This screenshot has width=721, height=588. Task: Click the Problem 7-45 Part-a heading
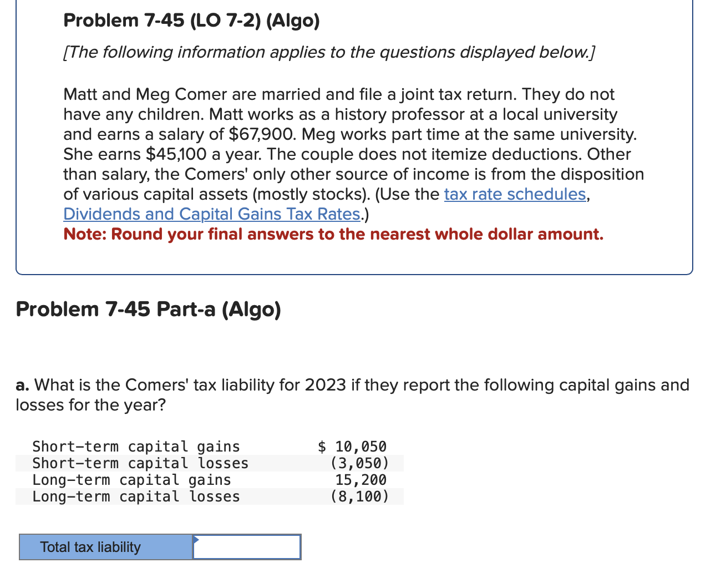148,309
